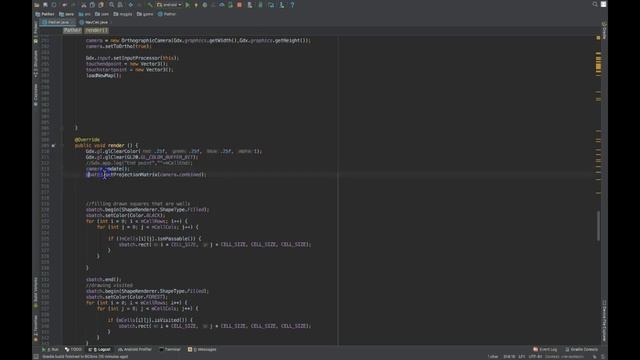Click the Gradle build finished status message
This screenshot has height=360, width=640.
click(85, 357)
